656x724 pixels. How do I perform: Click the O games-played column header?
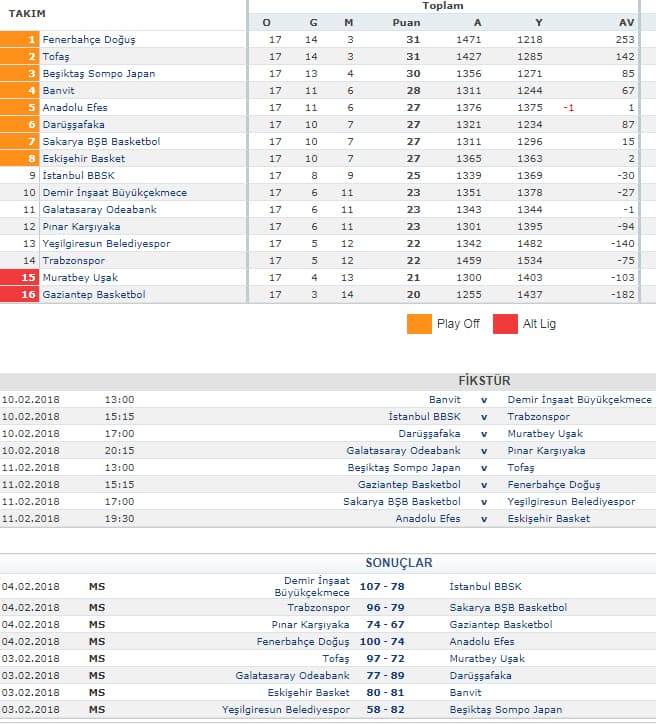point(266,23)
